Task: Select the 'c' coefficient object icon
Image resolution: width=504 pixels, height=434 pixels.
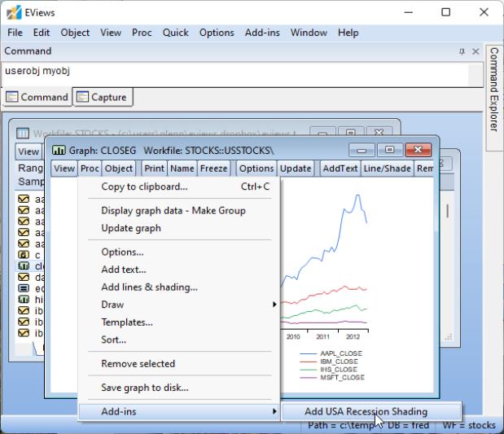Action: tap(24, 255)
